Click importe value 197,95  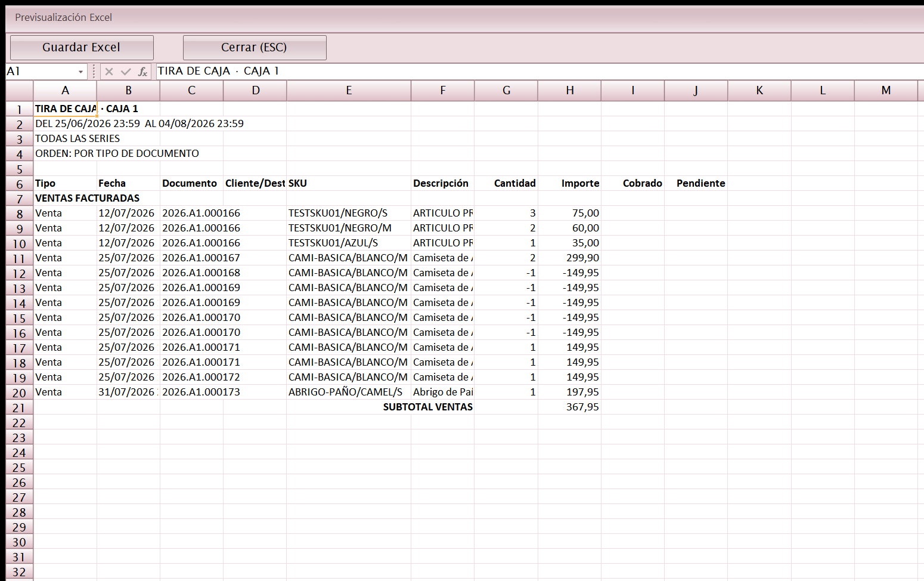569,392
